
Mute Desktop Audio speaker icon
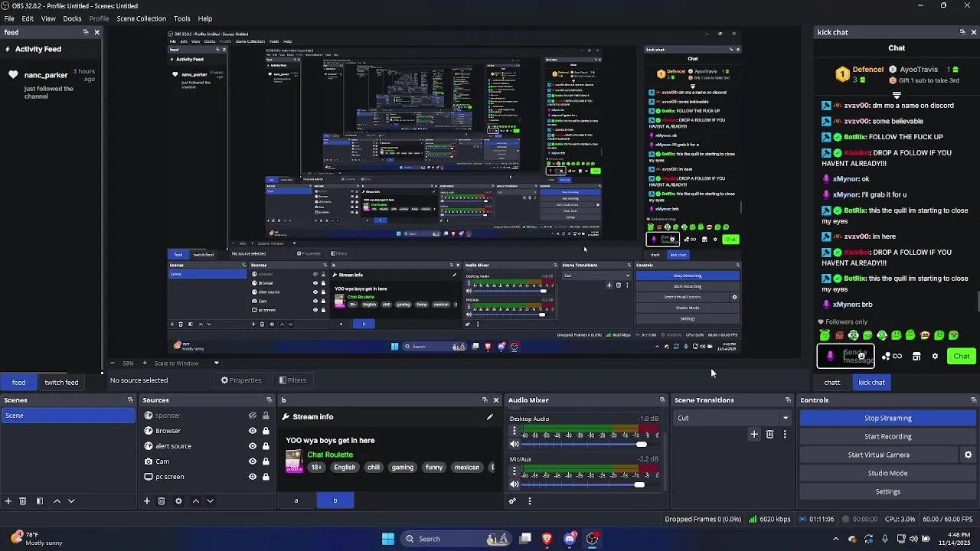(x=514, y=444)
